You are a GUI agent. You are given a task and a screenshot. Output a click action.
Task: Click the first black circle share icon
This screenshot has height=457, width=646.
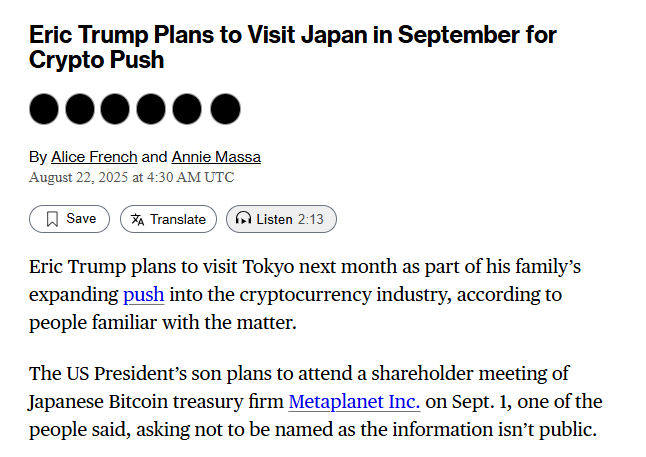tap(44, 109)
